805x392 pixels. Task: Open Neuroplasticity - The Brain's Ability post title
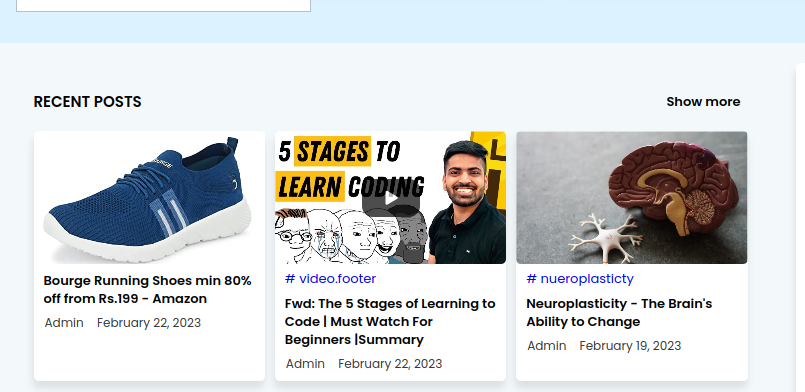(619, 312)
